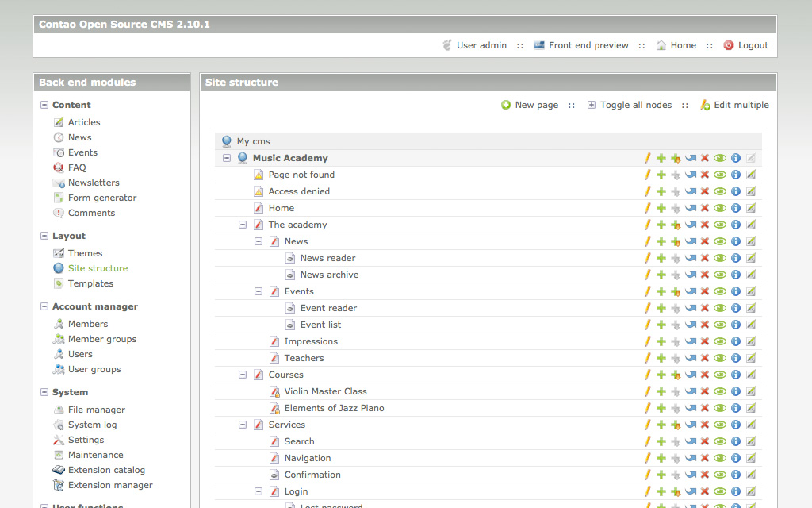
Task: Duplicate the Impressions page using green plus
Action: (661, 341)
